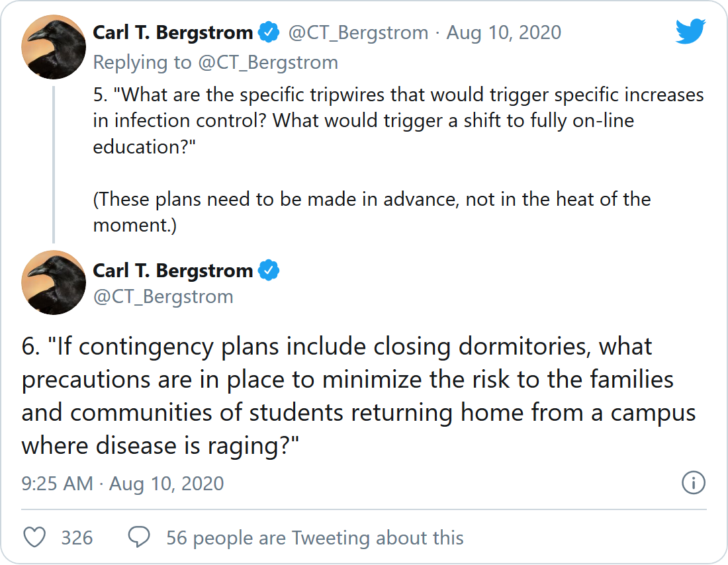This screenshot has height=565, width=728.
Task: Open Carl T. Bergstrom name in lower tweet
Action: 173,271
